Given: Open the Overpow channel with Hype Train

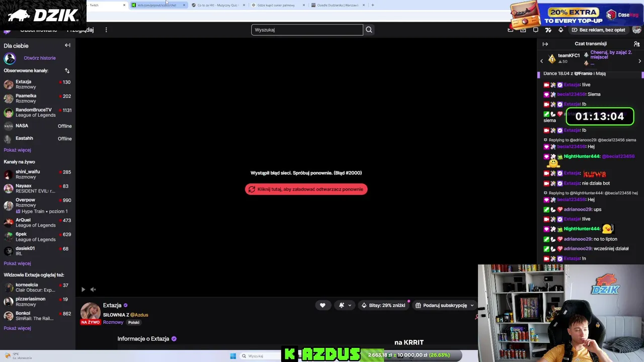Looking at the screenshot, I should click(x=38, y=205).
